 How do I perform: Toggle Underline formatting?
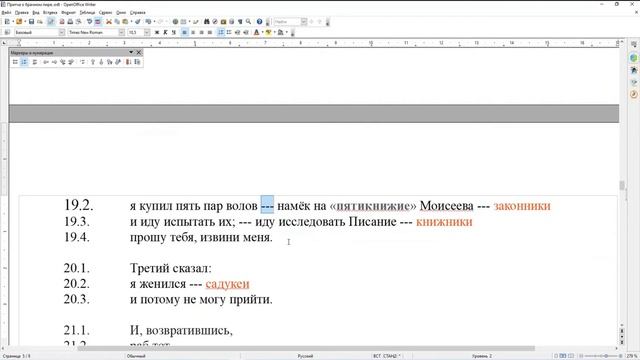pos(174,32)
